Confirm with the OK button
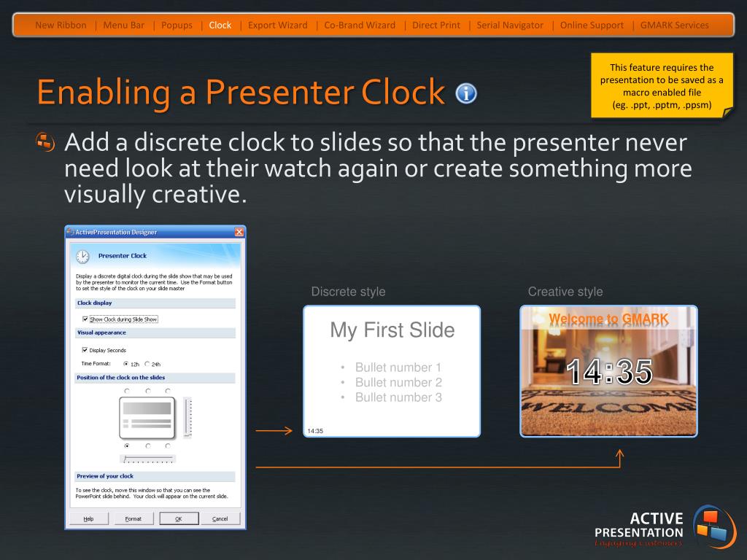 click(179, 518)
